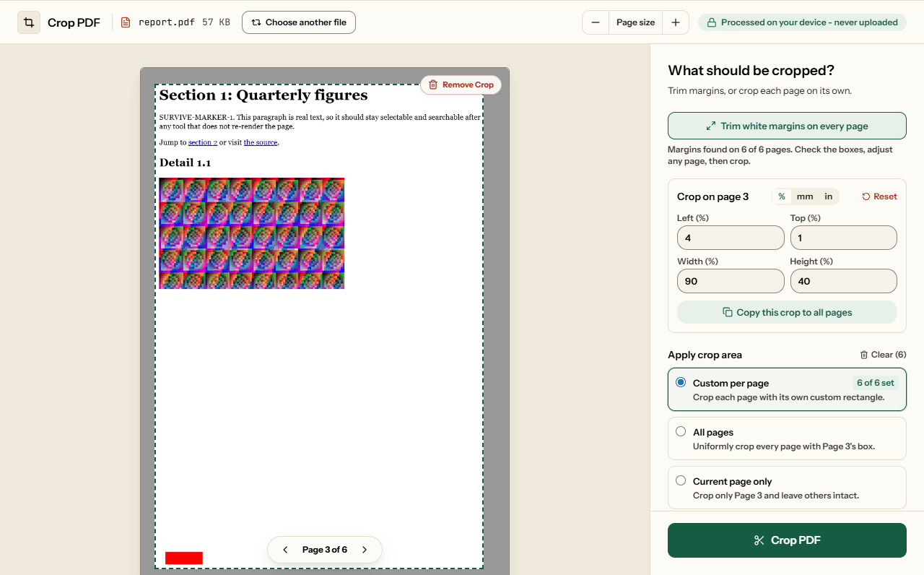The width and height of the screenshot is (924, 575).
Task: Edit the Height (%) field
Action: (844, 281)
